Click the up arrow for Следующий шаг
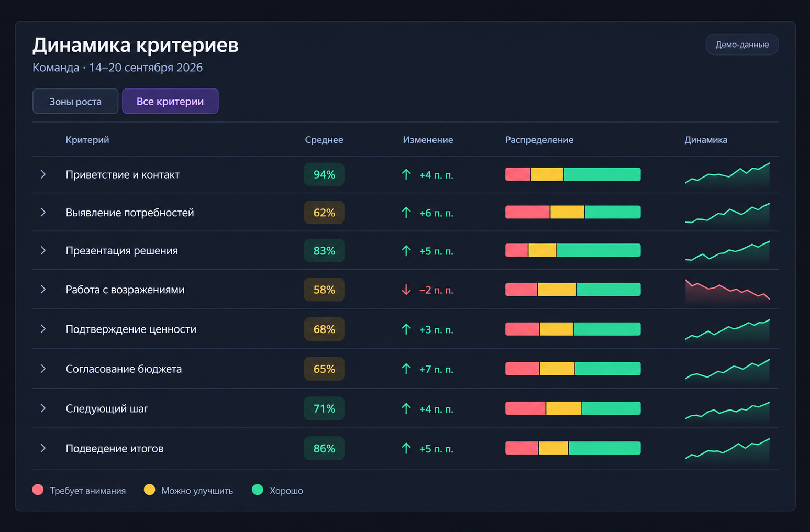This screenshot has height=532, width=810. tap(406, 408)
